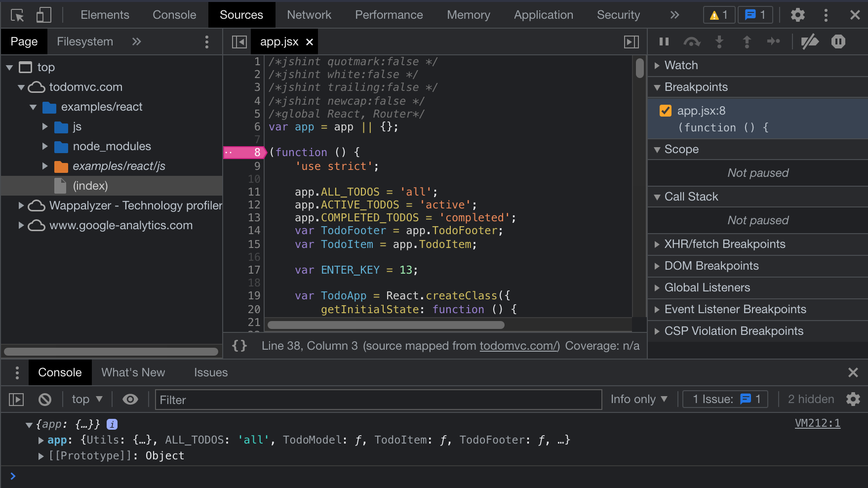
Task: Deactivate breakpoints icon
Action: [x=809, y=42]
